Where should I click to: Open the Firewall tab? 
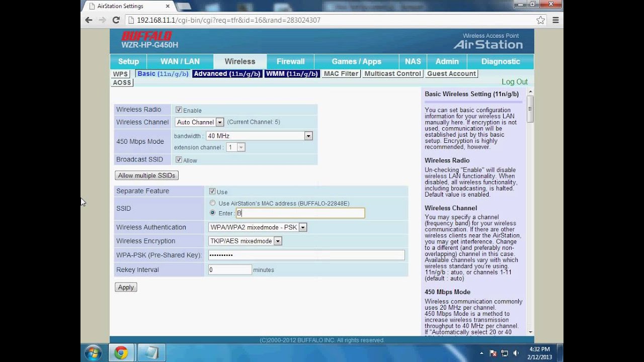click(291, 61)
